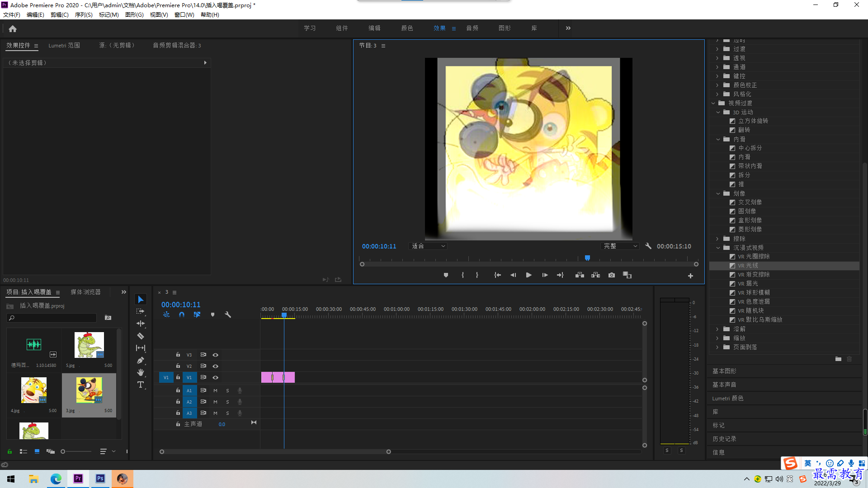
Task: Click the program monitor playhead marker
Action: (587, 258)
